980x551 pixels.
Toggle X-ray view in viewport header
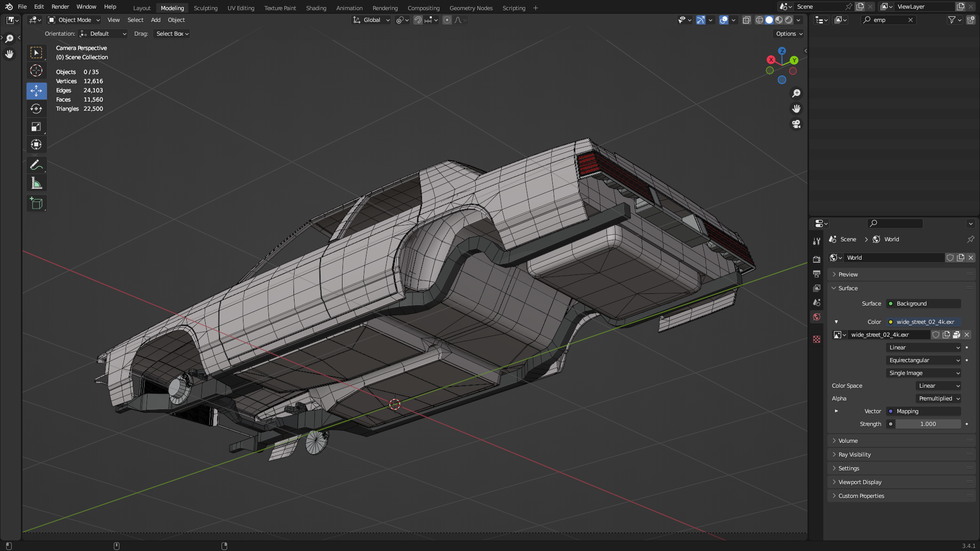(x=746, y=20)
